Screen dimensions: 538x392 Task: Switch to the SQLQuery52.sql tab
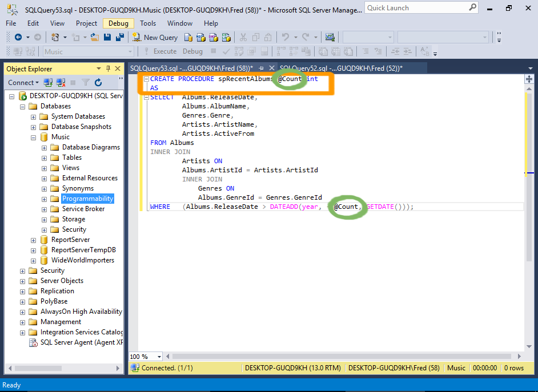pyautogui.click(x=340, y=68)
